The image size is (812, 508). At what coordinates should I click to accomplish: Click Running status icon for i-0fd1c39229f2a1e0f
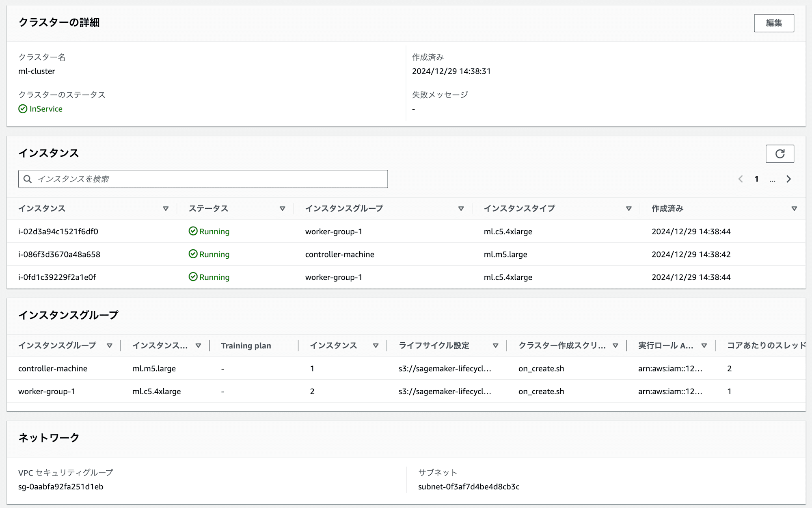coord(193,277)
